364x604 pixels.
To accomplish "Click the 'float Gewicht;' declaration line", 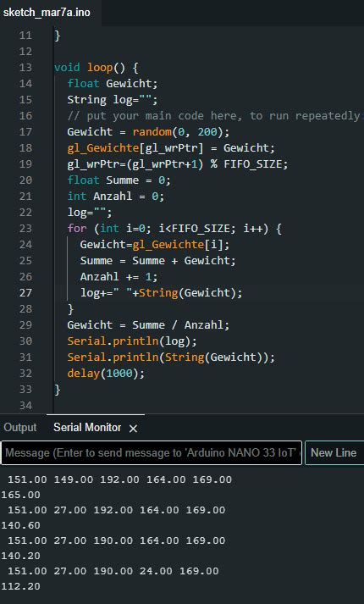I will [x=113, y=84].
